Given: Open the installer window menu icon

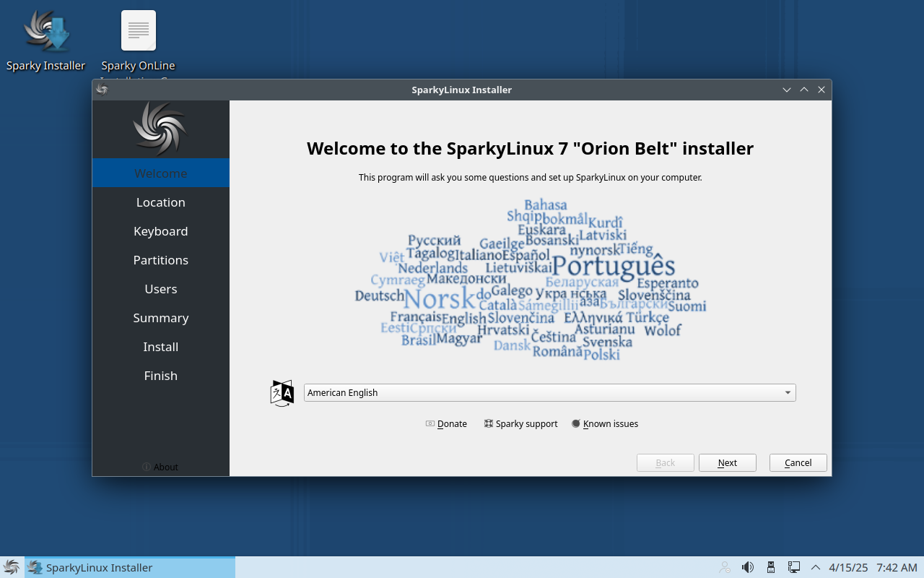Looking at the screenshot, I should 102,90.
